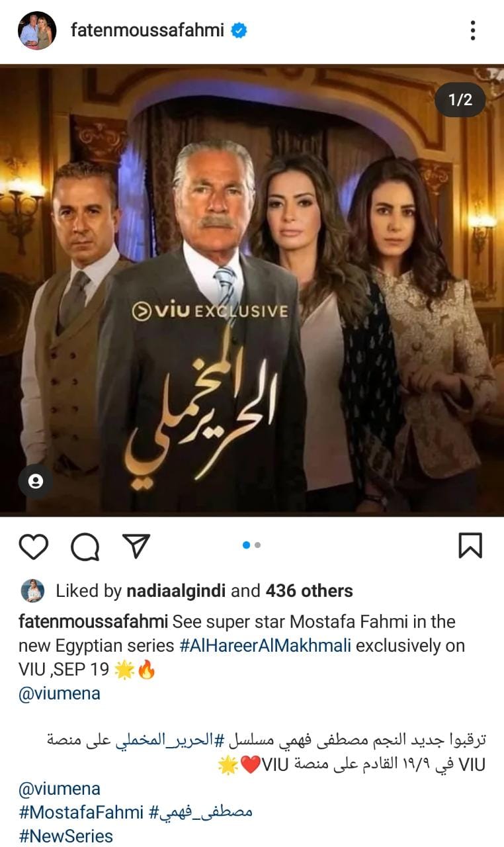The width and height of the screenshot is (504, 847).
Task: Open fatenmoussafahmi profile picture at top
Action: [37, 30]
